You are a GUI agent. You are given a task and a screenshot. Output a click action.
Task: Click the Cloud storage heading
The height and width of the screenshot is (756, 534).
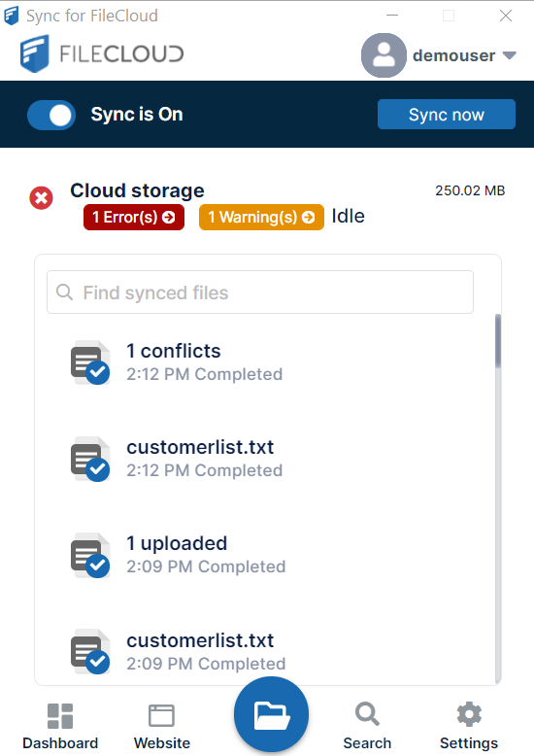[x=137, y=190]
